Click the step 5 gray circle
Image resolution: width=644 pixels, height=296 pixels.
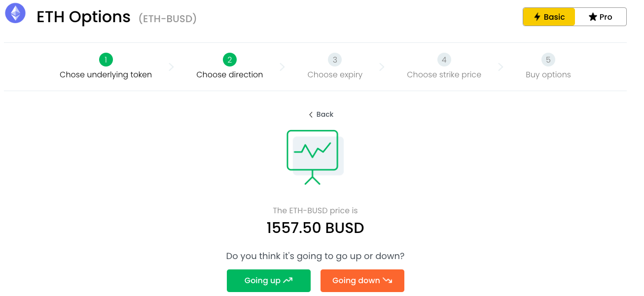pos(548,60)
